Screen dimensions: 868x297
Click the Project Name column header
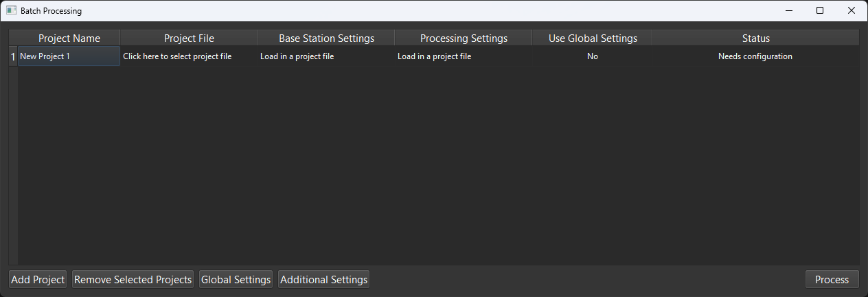pyautogui.click(x=69, y=38)
